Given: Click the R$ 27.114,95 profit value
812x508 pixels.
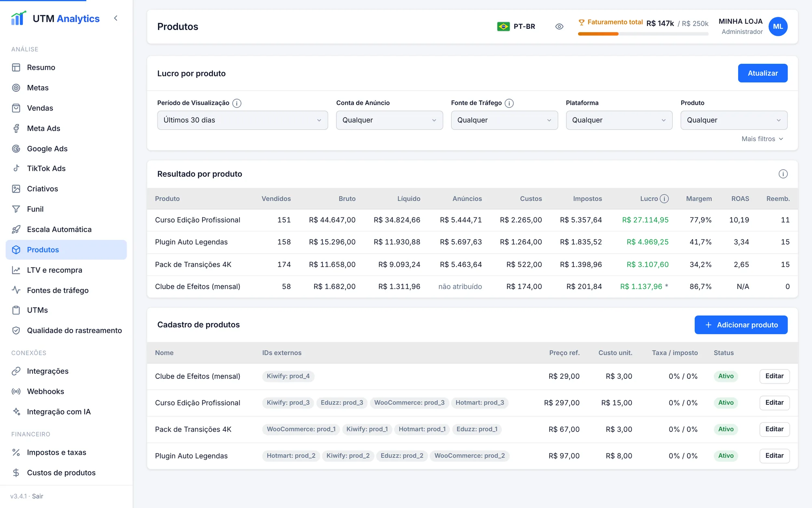Looking at the screenshot, I should click(645, 220).
